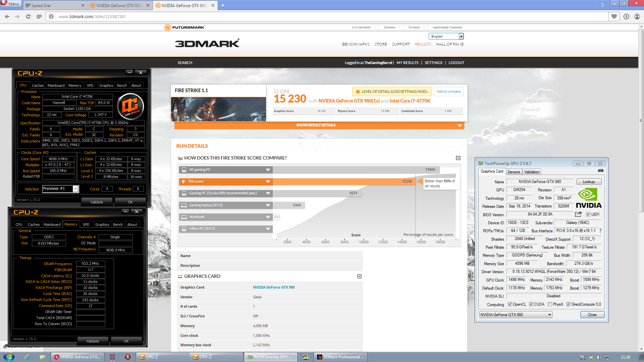Open GPU-Z graphics card selector dropdown
Screen dimensions: 644x362
click(x=515, y=314)
